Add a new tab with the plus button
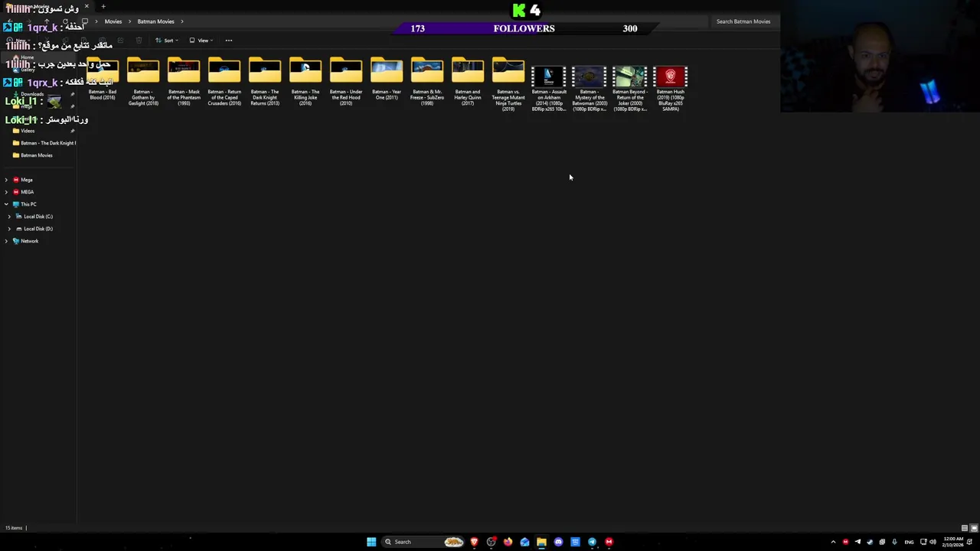Screen dimensions: 980x551 point(103,7)
